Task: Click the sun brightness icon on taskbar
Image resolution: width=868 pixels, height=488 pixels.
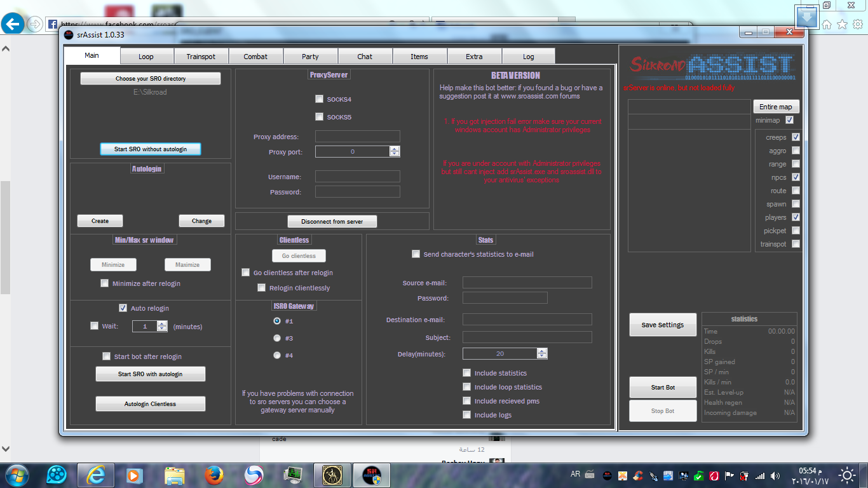Action: pyautogui.click(x=847, y=475)
